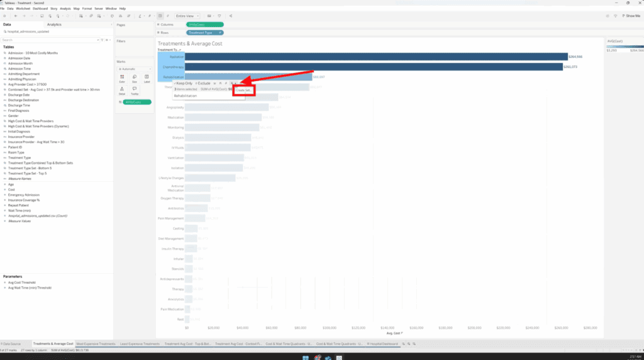Click the Sort ascending icon in tooltip
The width and height of the screenshot is (644, 360).
[214, 84]
